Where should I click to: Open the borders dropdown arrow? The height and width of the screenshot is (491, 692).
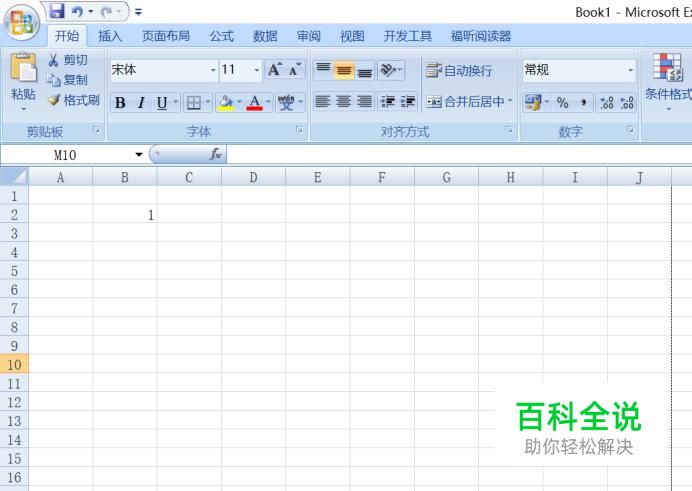208,102
